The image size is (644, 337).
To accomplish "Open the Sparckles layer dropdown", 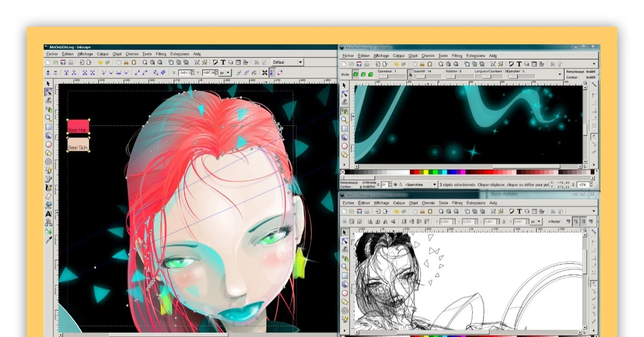I will click(421, 185).
